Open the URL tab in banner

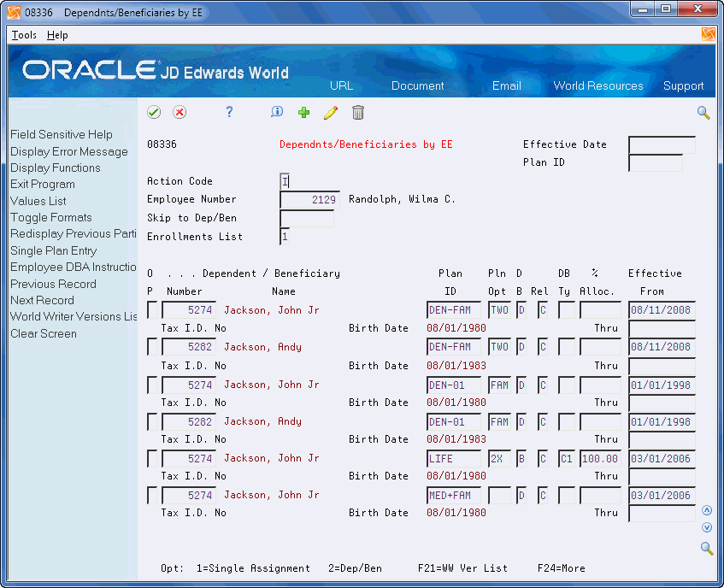click(341, 85)
